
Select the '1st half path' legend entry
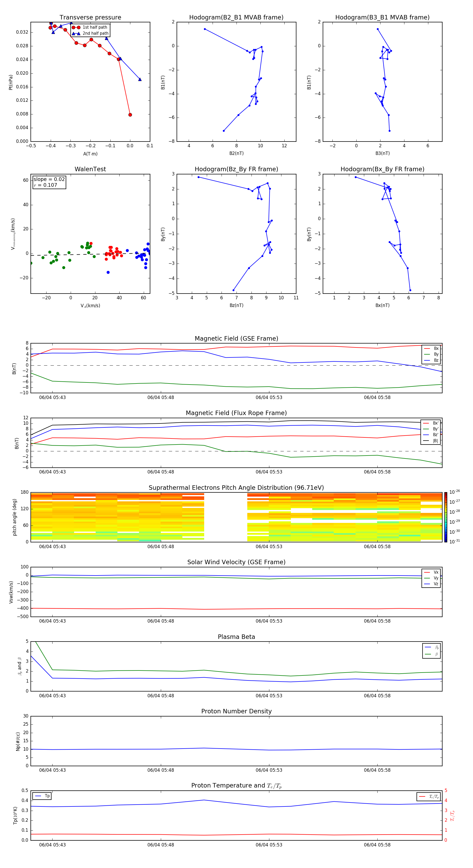[90, 27]
